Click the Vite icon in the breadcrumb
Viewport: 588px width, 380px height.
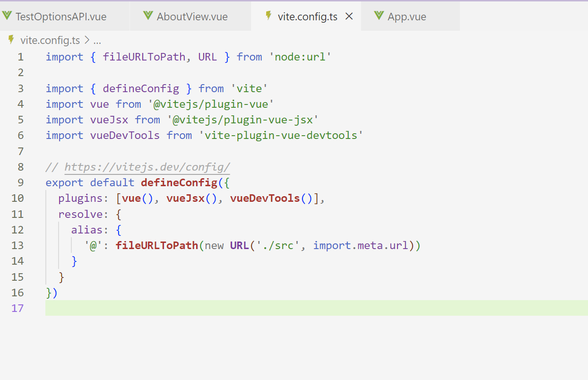point(11,40)
